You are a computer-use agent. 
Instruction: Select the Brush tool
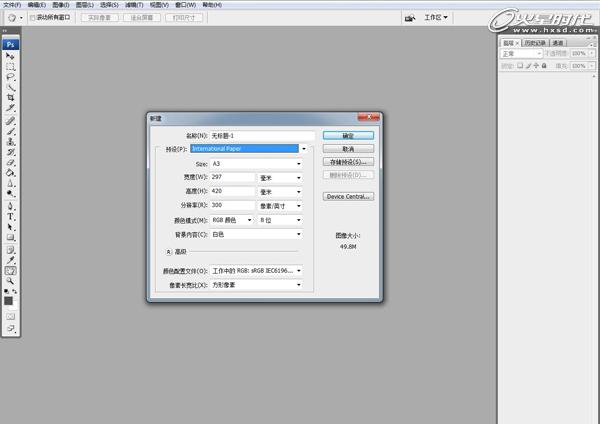click(10, 131)
